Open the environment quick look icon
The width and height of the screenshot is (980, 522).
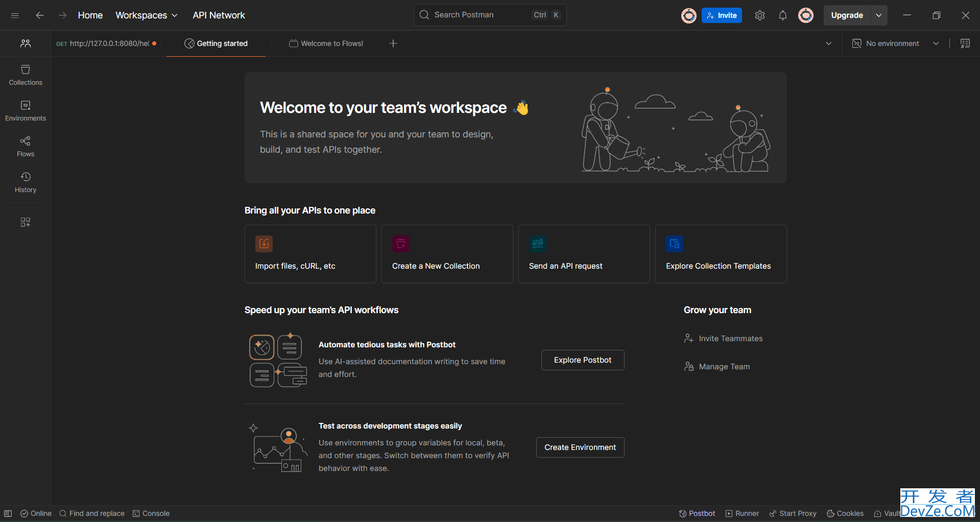point(965,43)
